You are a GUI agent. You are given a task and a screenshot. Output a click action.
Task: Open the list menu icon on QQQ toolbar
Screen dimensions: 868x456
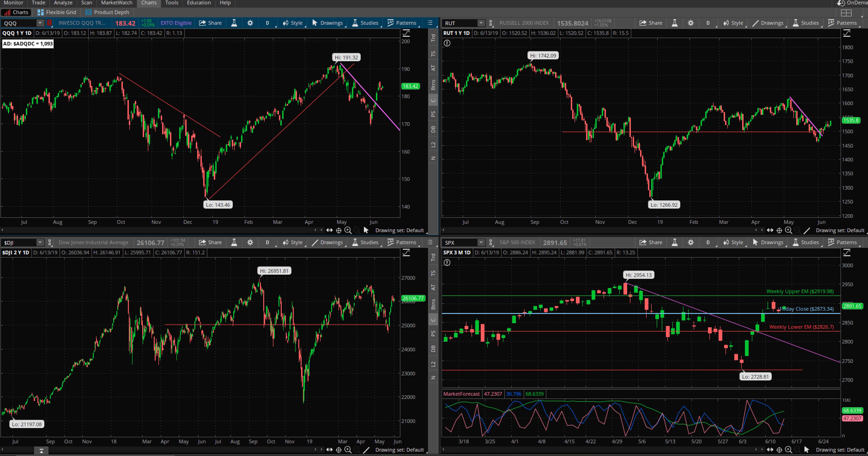(x=430, y=23)
